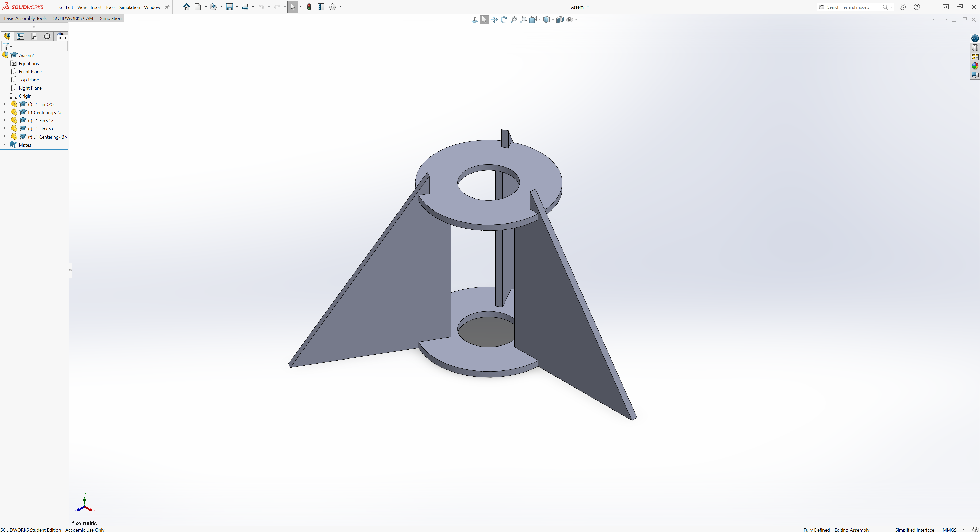This screenshot has width=980, height=532.
Task: Activate the Select cursor in top toolbar
Action: point(293,7)
